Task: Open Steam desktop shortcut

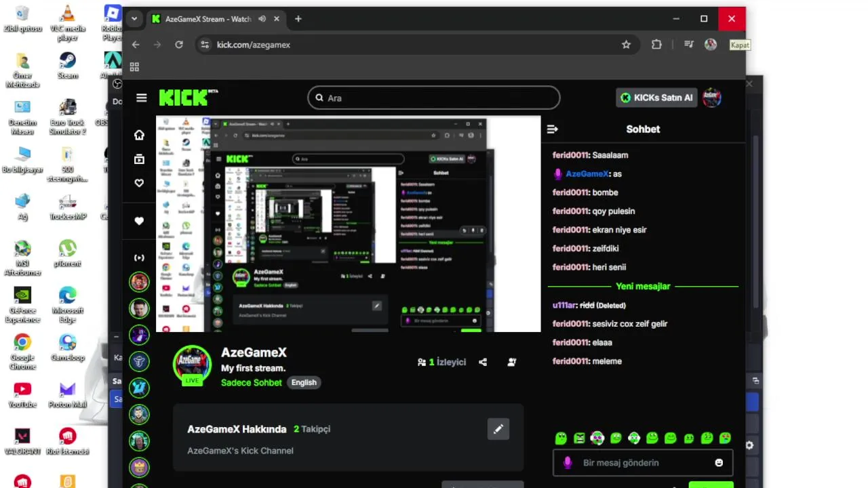Action: coord(67,66)
